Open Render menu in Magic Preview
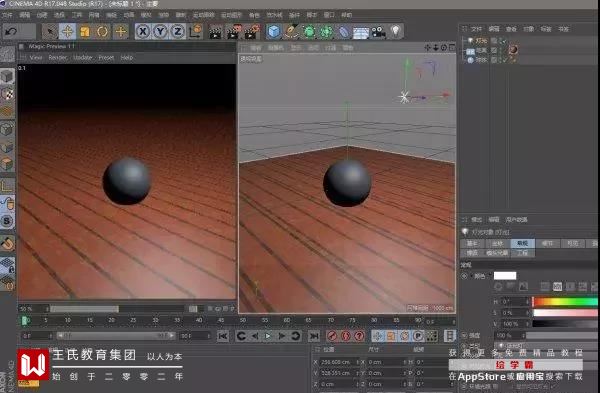 pyautogui.click(x=57, y=57)
